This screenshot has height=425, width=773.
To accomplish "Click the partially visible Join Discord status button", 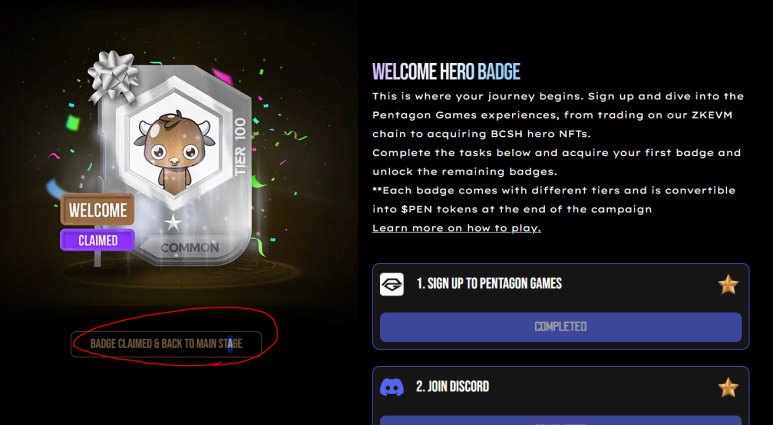I will coord(561,420).
